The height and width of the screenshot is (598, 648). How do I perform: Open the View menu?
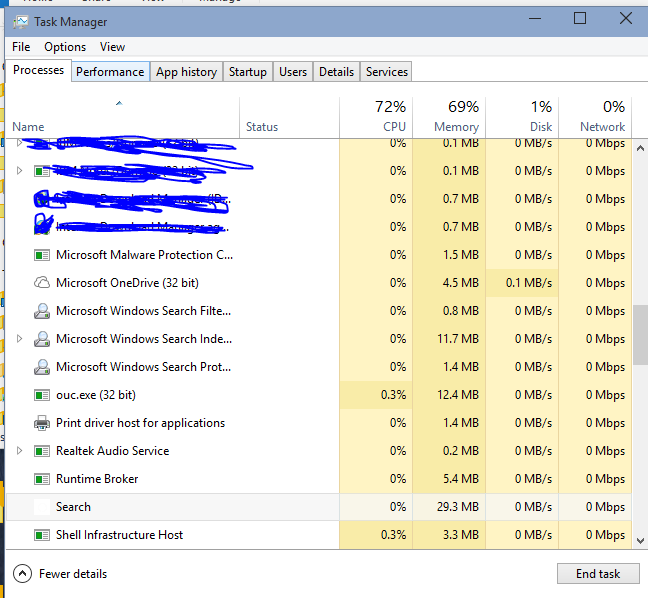(112, 47)
